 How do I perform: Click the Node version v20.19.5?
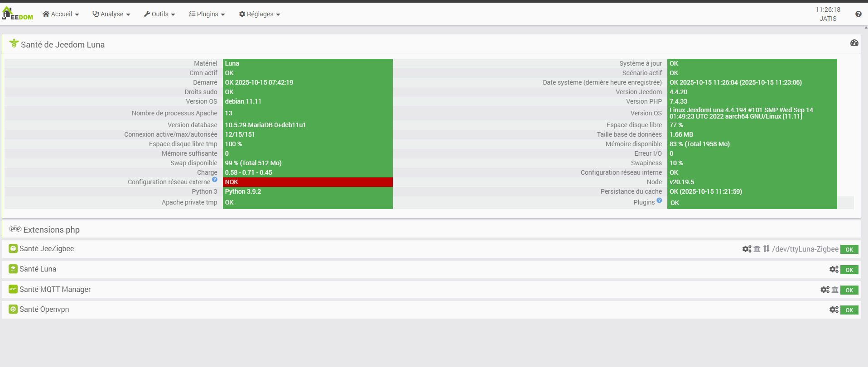tap(682, 182)
